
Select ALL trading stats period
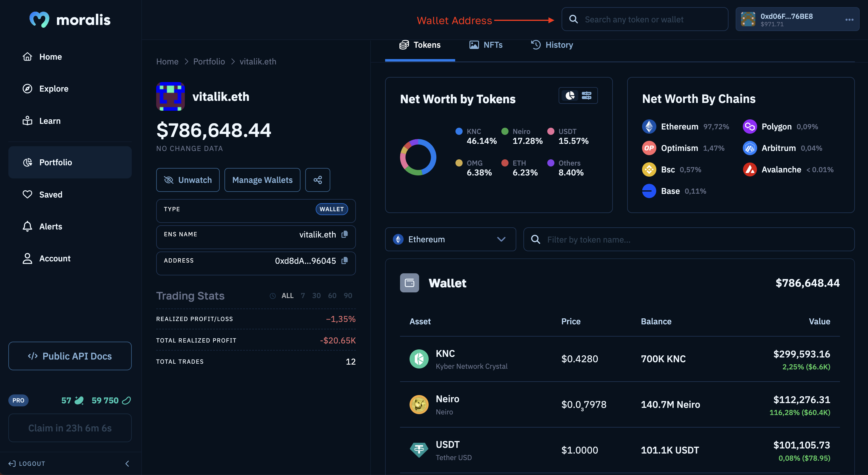(287, 295)
